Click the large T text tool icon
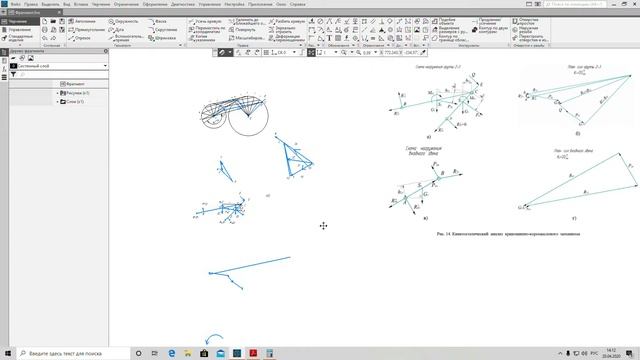 pos(329,38)
